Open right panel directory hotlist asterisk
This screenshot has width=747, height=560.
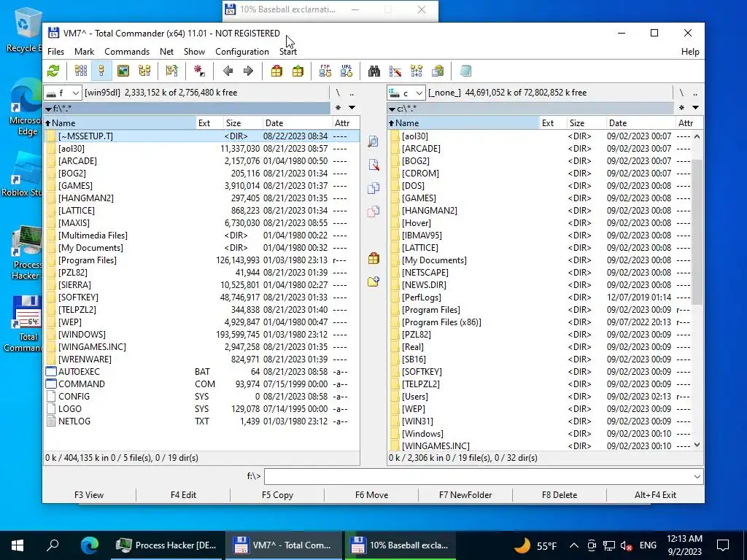682,108
